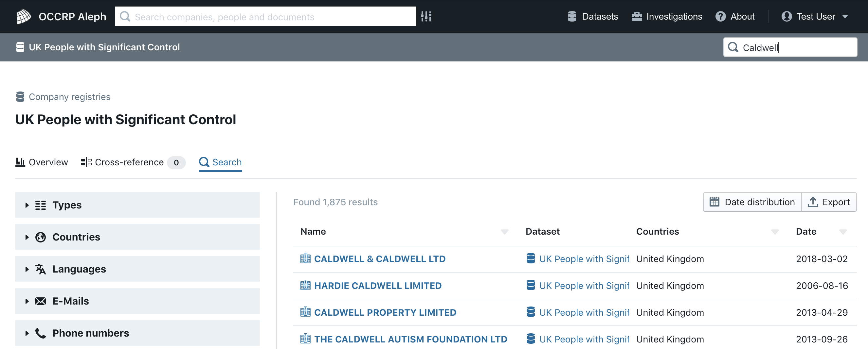Click the dataset icon in CALDWELL PROPERTY row
Screen dimensions: 868x349
click(x=531, y=312)
